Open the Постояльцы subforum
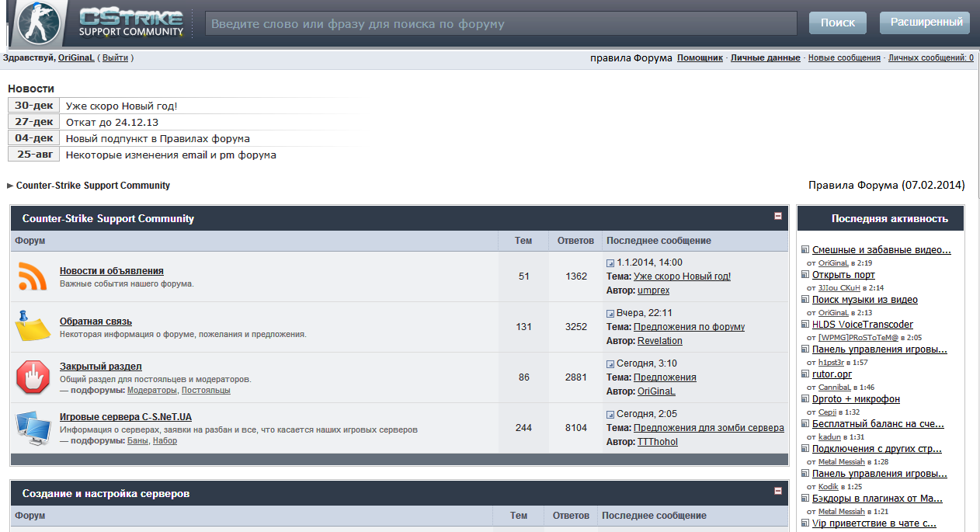The height and width of the screenshot is (532, 980). coord(206,390)
